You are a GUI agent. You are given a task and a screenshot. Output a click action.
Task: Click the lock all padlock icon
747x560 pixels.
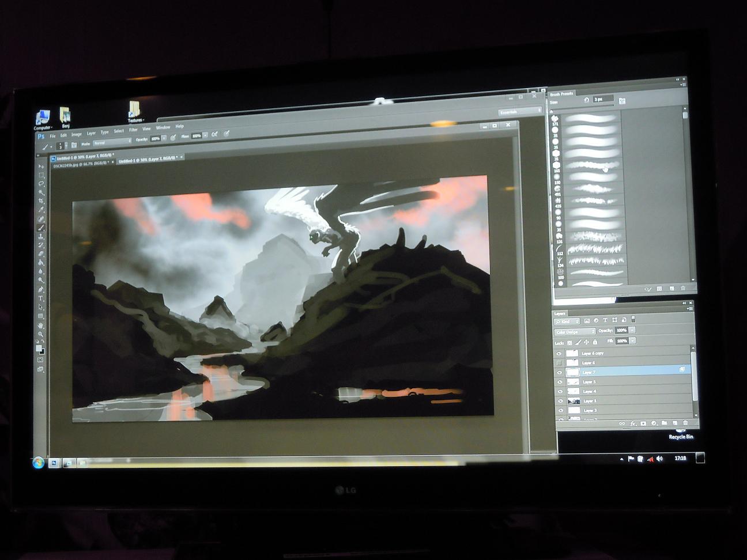pos(595,342)
